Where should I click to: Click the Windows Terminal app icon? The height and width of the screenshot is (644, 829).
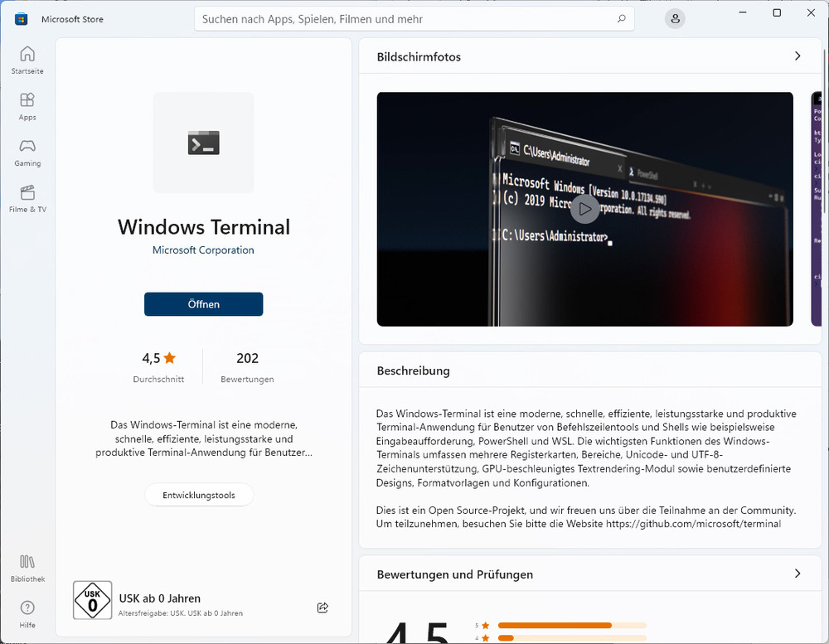coord(204,143)
